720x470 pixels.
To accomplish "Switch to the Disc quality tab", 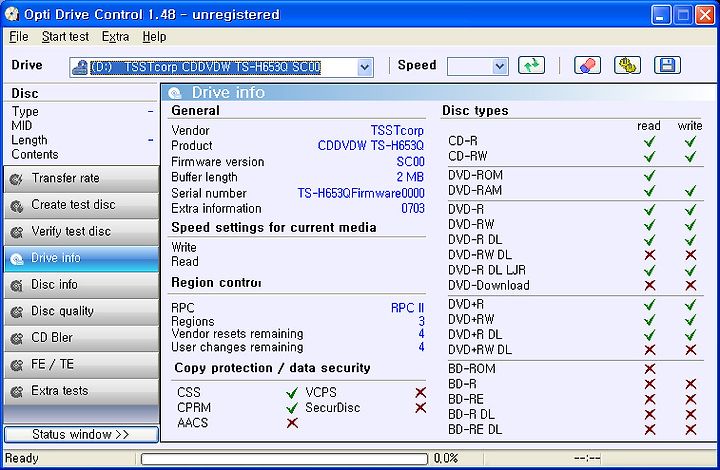I will pyautogui.click(x=81, y=312).
